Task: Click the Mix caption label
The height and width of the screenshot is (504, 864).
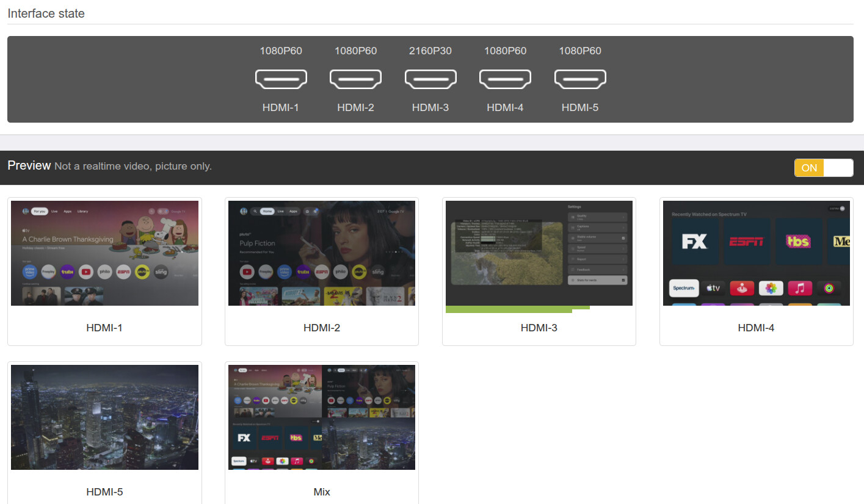Action: point(322,492)
